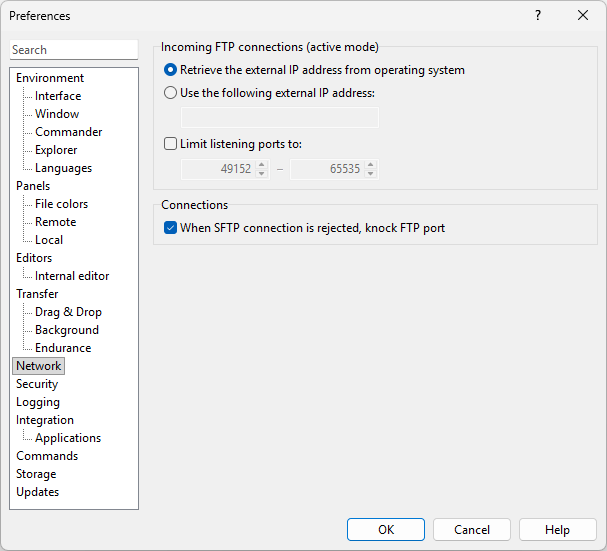Viewport: 607px width, 551px height.
Task: Go to File colors settings
Action: pos(61,204)
